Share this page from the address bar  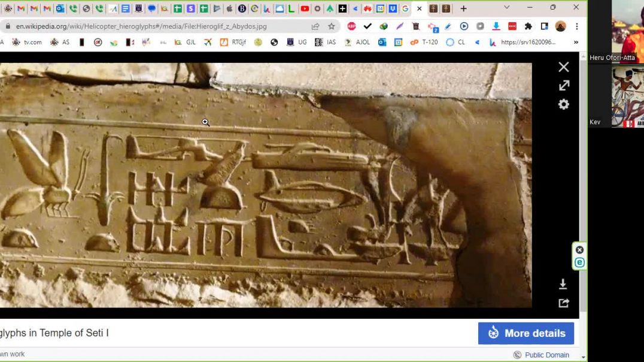coord(315,26)
